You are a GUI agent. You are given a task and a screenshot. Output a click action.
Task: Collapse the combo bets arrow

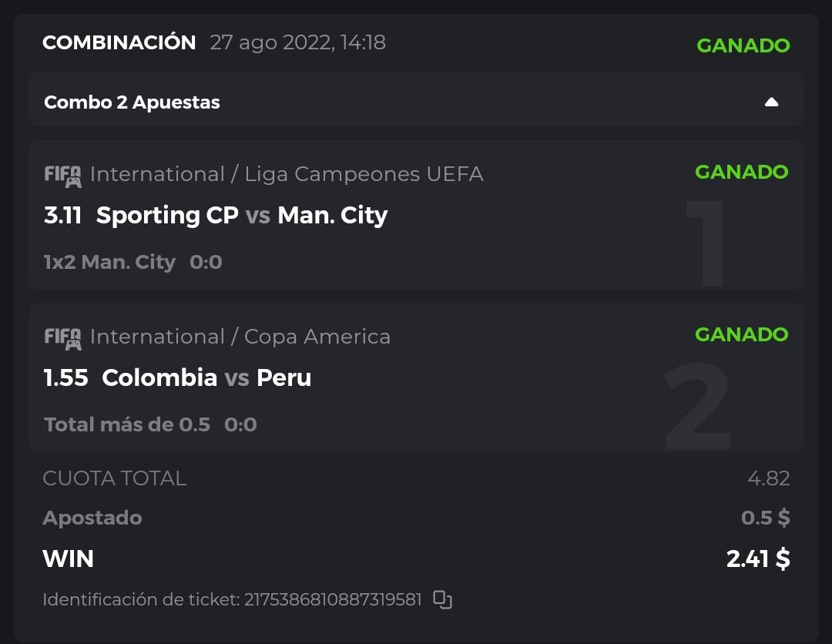tap(771, 102)
